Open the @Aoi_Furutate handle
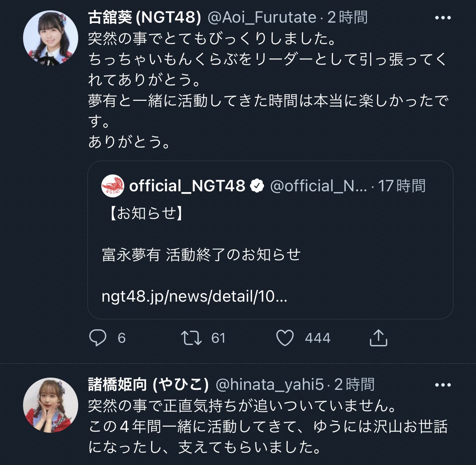The height and width of the screenshot is (465, 476). click(262, 17)
